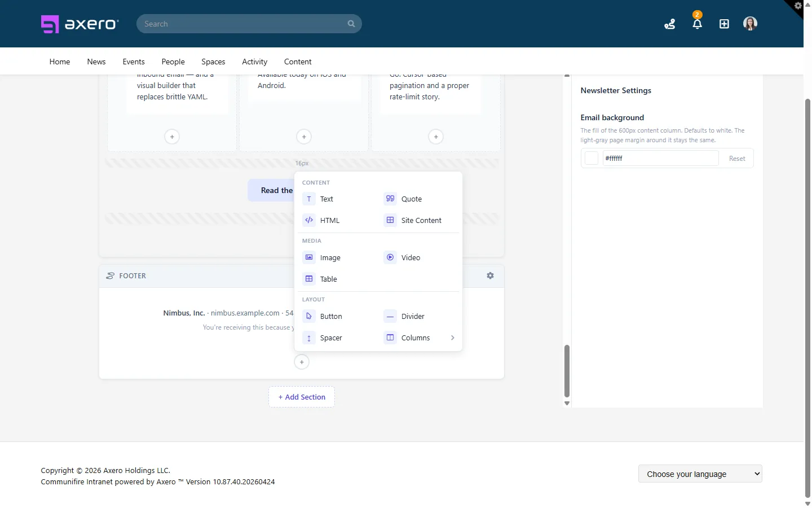The image size is (812, 508).
Task: Go to the Home nav item
Action: click(x=60, y=62)
